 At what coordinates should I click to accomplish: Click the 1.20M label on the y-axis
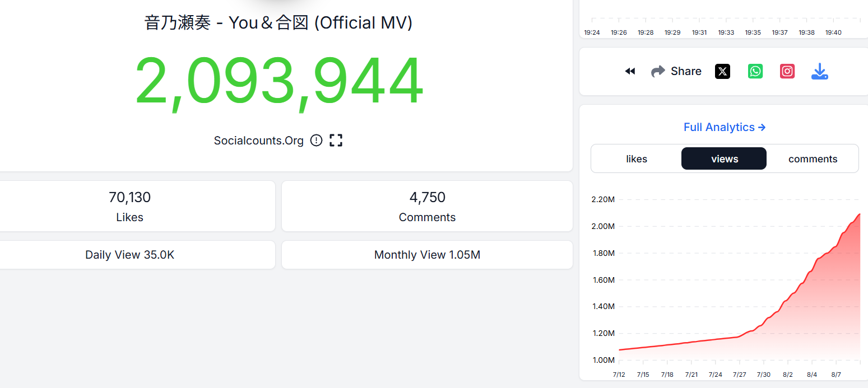604,333
